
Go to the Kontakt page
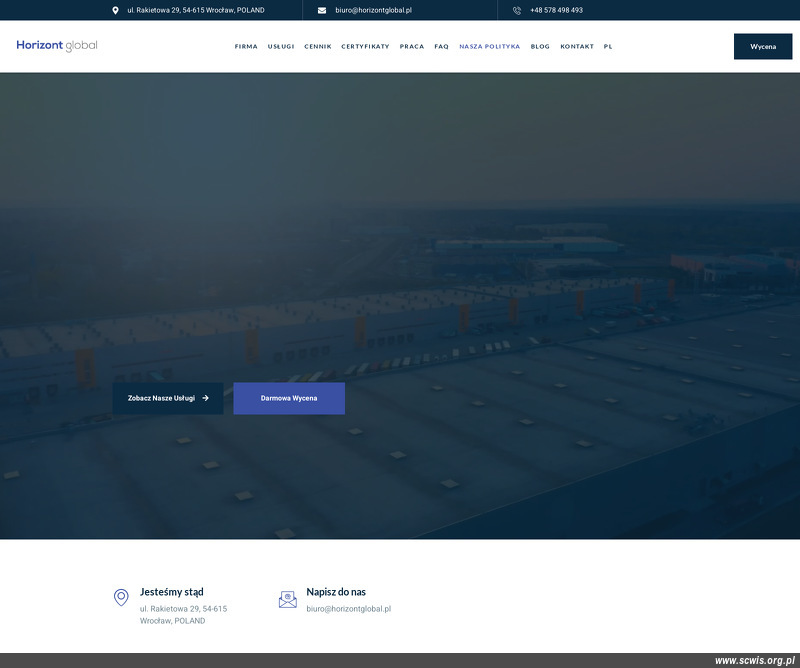pos(577,46)
